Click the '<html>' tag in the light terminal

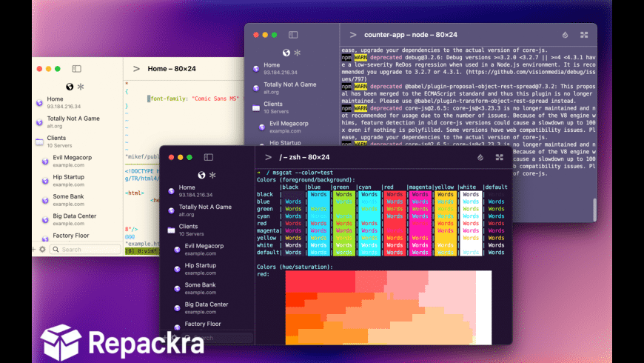click(x=135, y=193)
